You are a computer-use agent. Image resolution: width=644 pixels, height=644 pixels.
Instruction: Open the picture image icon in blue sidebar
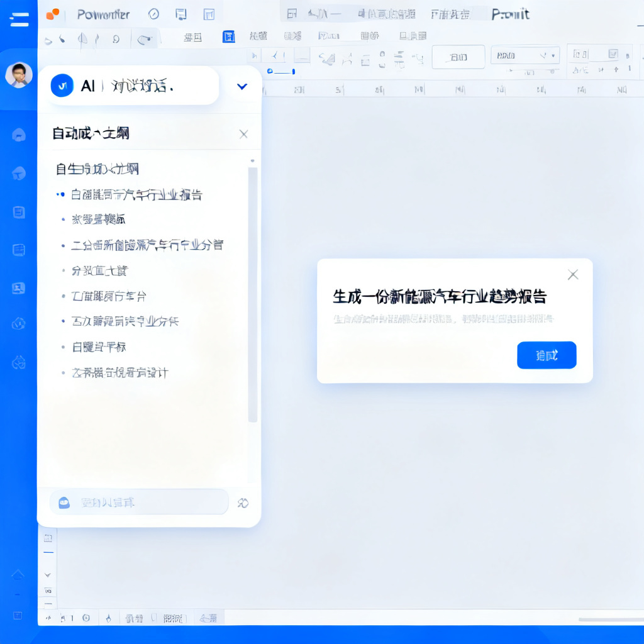click(19, 288)
